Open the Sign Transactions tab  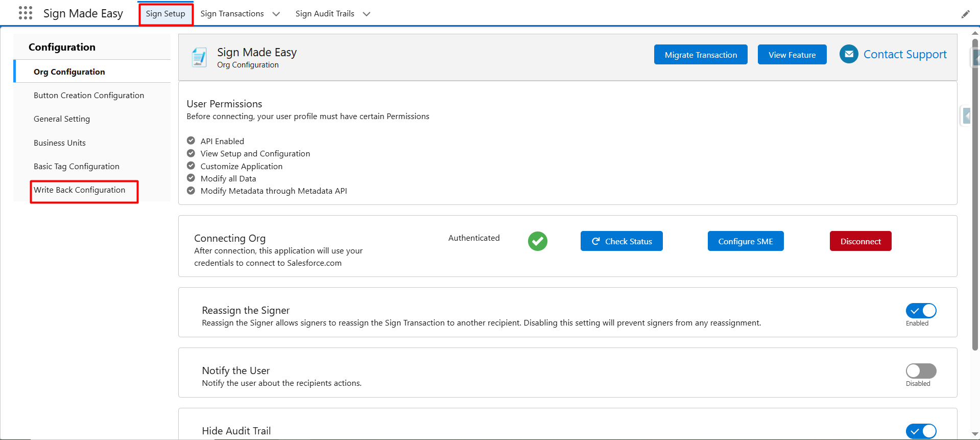(232, 14)
